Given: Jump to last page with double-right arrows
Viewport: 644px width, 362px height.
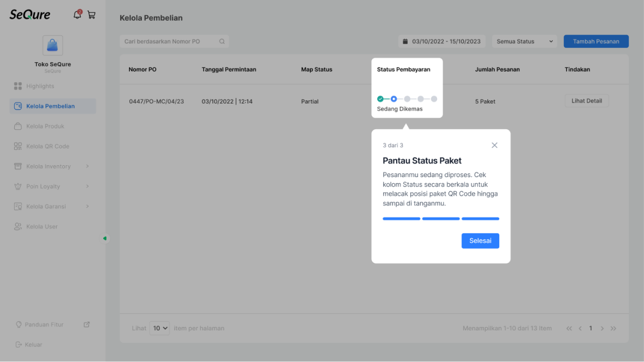Looking at the screenshot, I should 613,328.
